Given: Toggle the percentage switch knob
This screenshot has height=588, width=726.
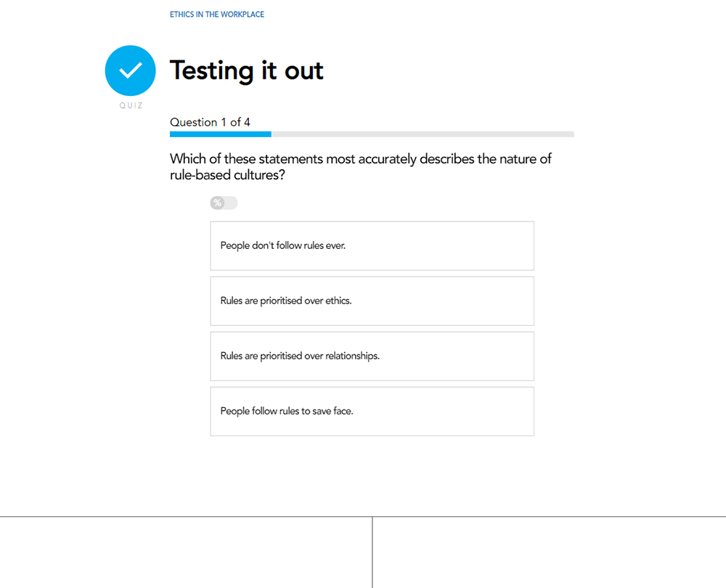Looking at the screenshot, I should point(217,203).
